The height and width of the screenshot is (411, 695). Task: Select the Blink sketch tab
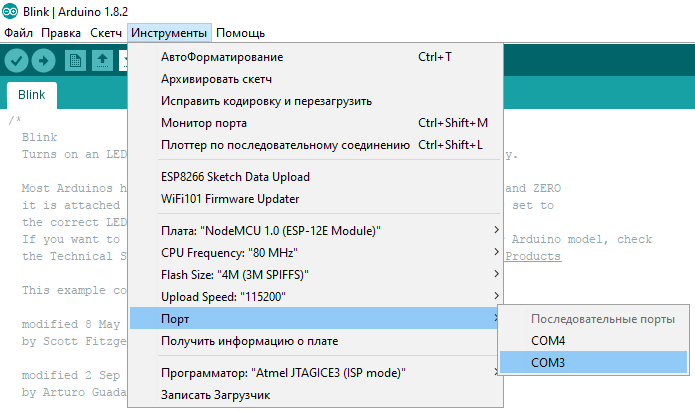coord(31,95)
